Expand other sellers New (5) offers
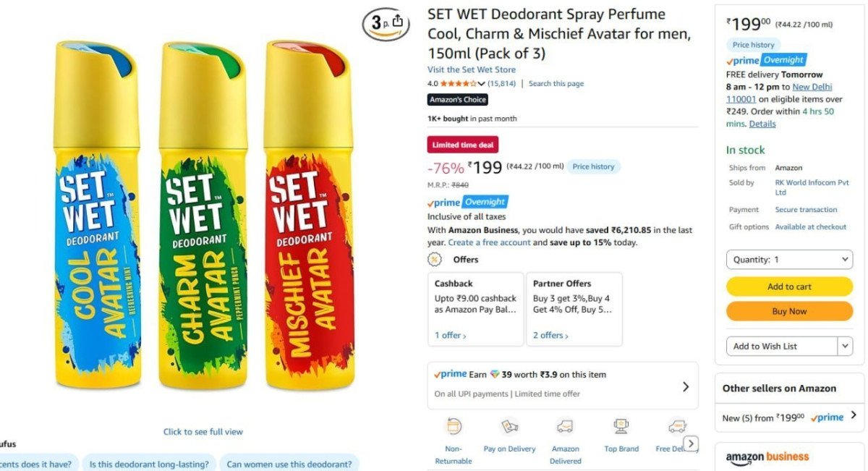This screenshot has height=471, width=868. pos(854,415)
